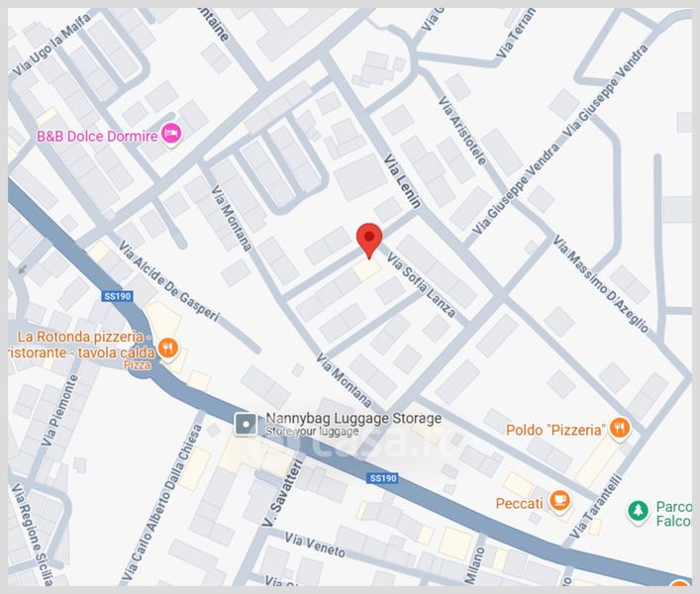Open Poldo Pizzeria restaurant marker

click(620, 429)
